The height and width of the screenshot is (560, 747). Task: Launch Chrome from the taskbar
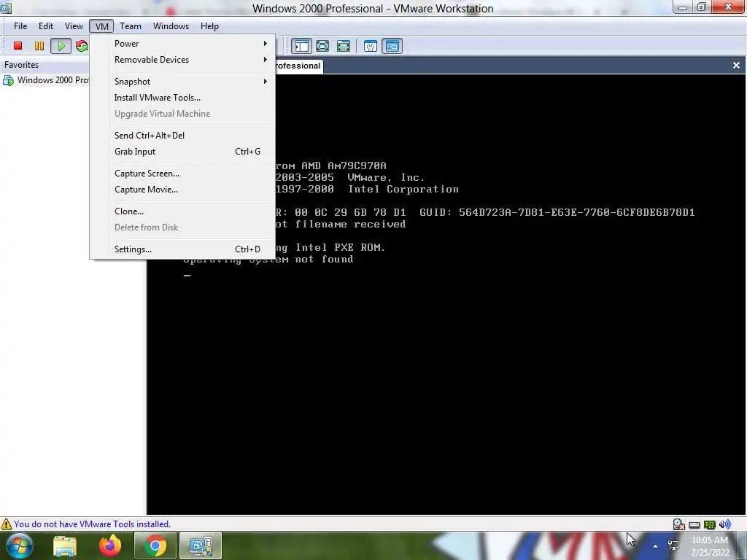[x=155, y=545]
